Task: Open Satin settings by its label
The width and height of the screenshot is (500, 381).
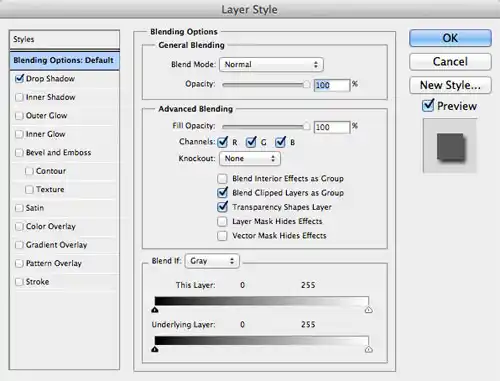Action: click(35, 208)
